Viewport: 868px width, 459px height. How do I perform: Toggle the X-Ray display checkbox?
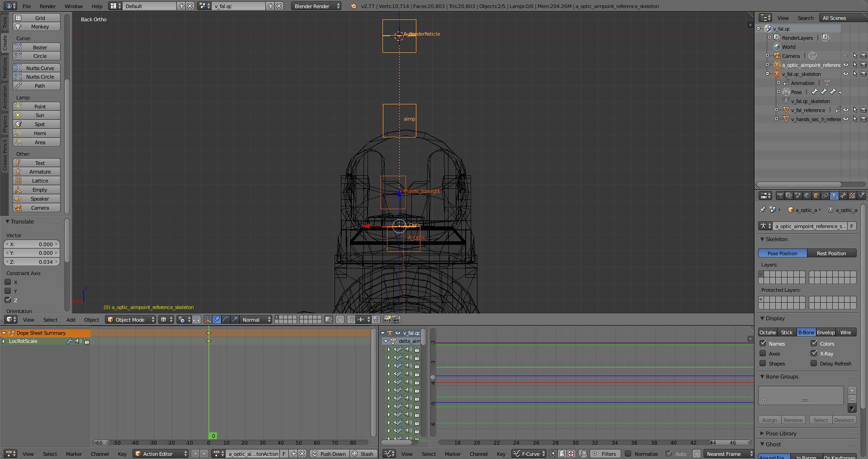[x=814, y=354]
